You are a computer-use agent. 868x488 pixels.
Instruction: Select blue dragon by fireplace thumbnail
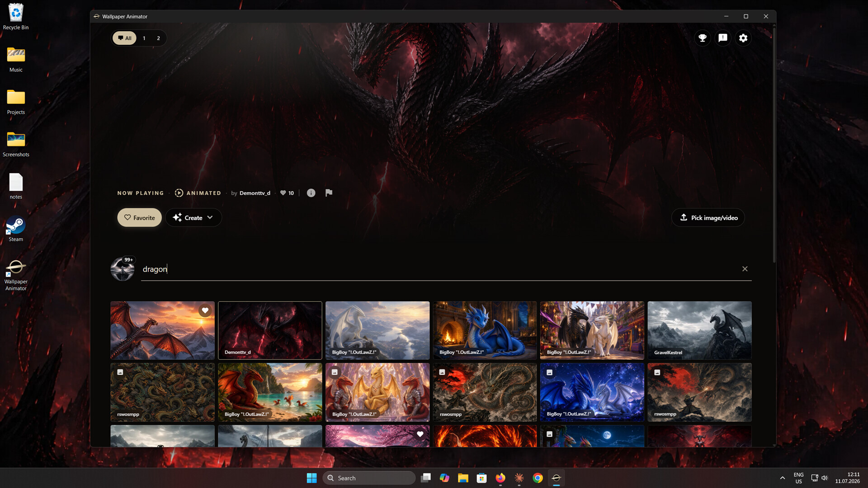pyautogui.click(x=485, y=330)
